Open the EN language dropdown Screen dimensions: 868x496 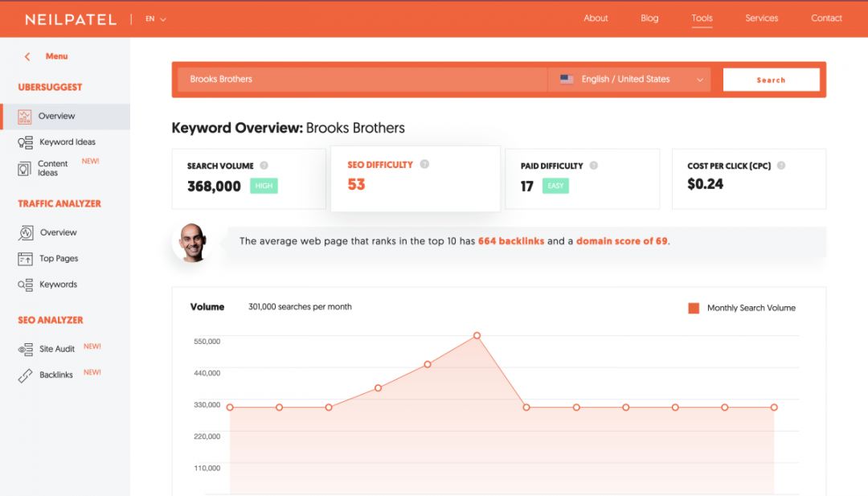point(156,18)
